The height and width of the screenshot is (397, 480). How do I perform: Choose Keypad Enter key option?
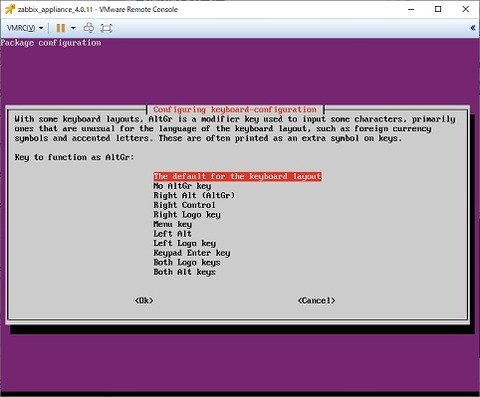tap(192, 253)
